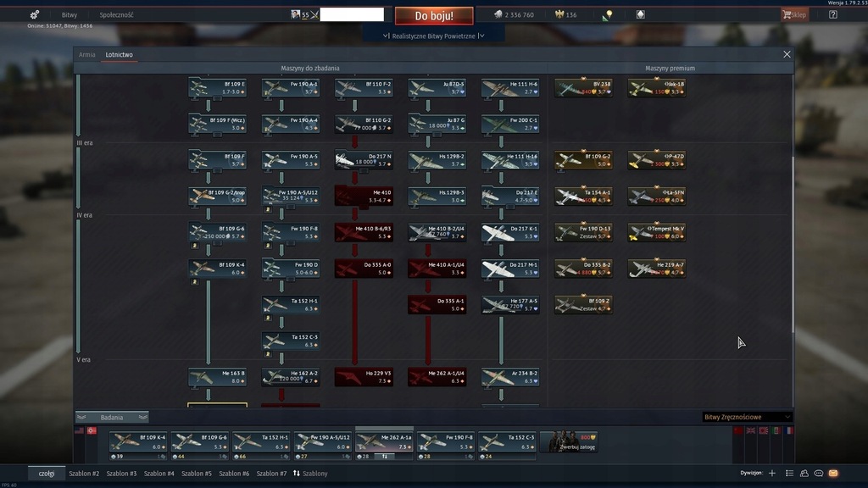Image resolution: width=868 pixels, height=488 pixels.
Task: Select the Me 163 B aircraft card
Action: coord(217,377)
